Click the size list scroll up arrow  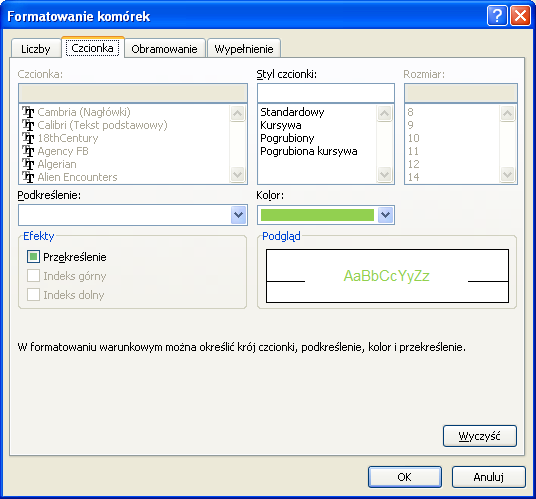pos(508,113)
